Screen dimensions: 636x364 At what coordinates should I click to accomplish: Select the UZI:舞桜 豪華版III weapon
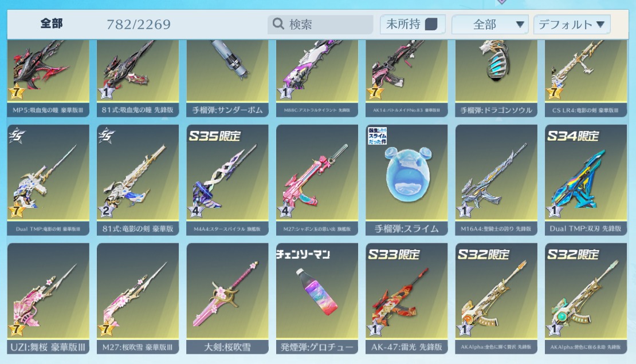point(48,299)
